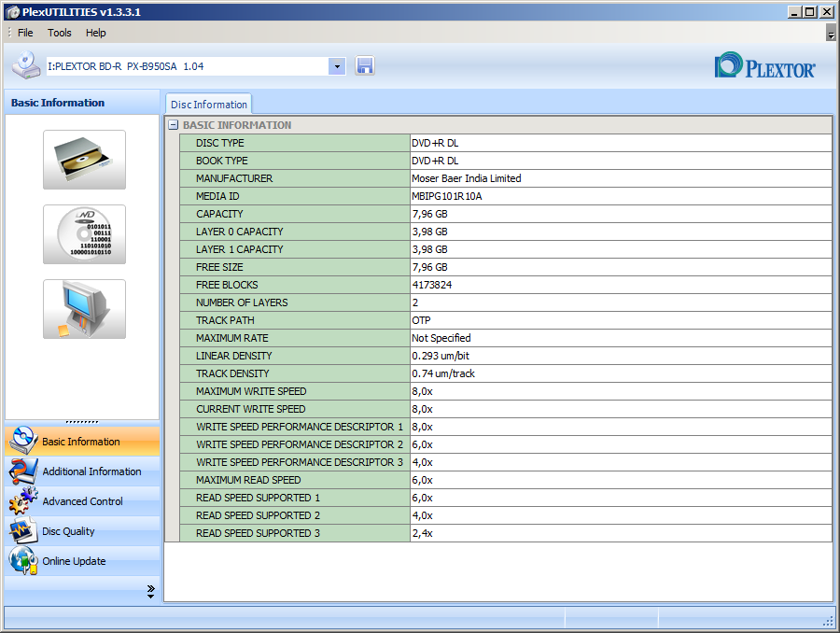Click the Advanced Control gears icon
Image resolution: width=840 pixels, height=633 pixels.
click(x=23, y=500)
